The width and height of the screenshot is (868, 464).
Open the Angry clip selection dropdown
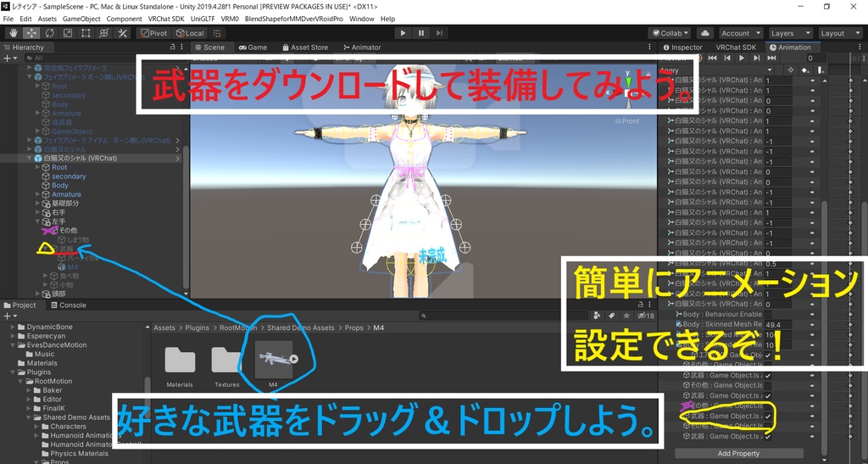click(x=716, y=70)
